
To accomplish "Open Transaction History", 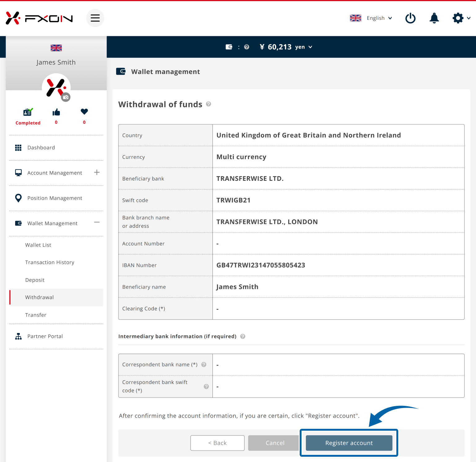I will click(x=50, y=262).
